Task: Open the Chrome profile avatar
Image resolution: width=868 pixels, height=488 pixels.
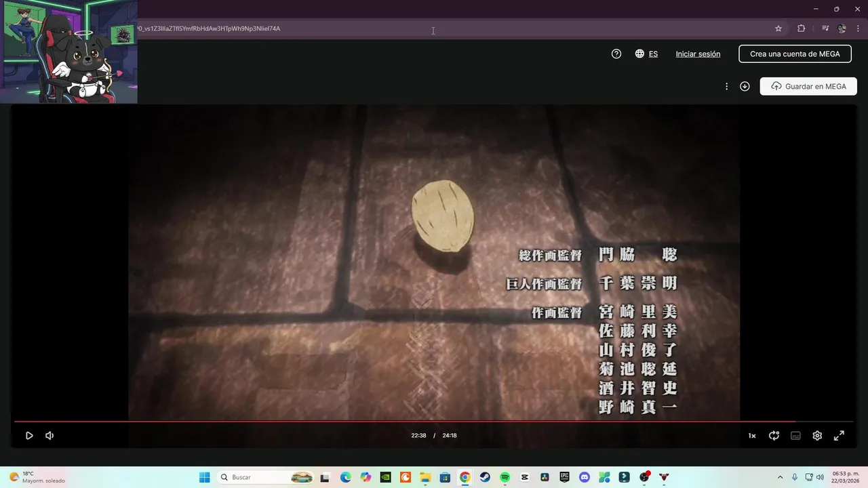Action: 842,28
